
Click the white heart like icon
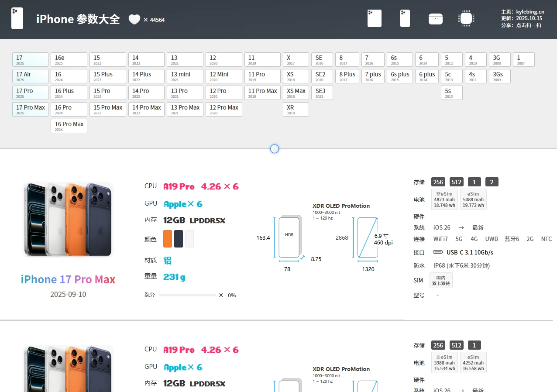(134, 20)
